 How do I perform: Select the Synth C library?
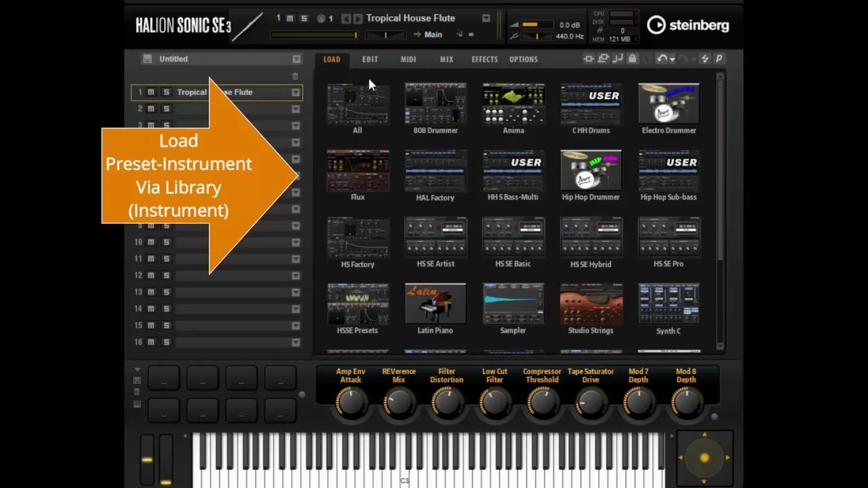(x=669, y=304)
